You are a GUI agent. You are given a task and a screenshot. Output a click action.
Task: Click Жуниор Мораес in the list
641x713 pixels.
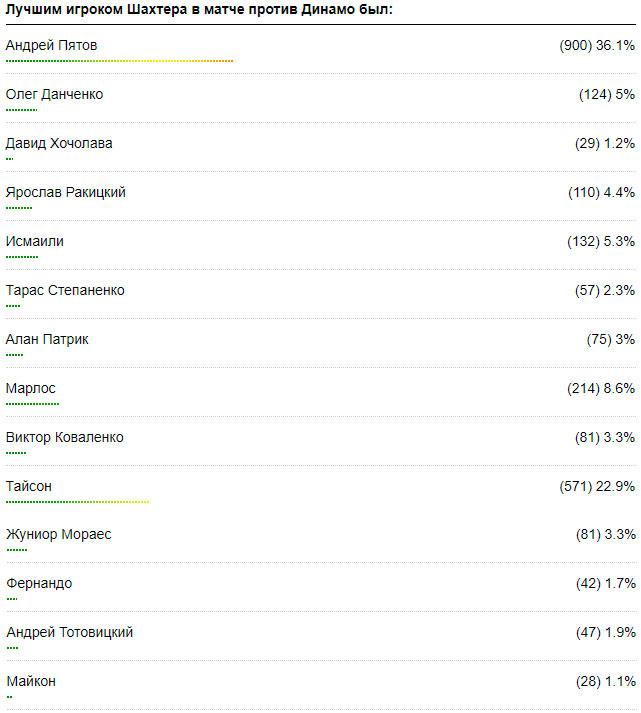59,535
